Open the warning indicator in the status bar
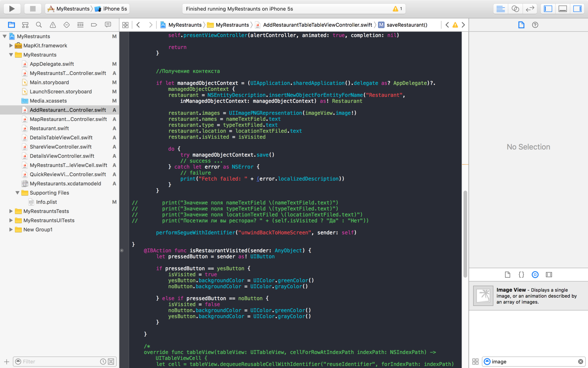Viewport: 588px width, 368px height. [x=398, y=9]
